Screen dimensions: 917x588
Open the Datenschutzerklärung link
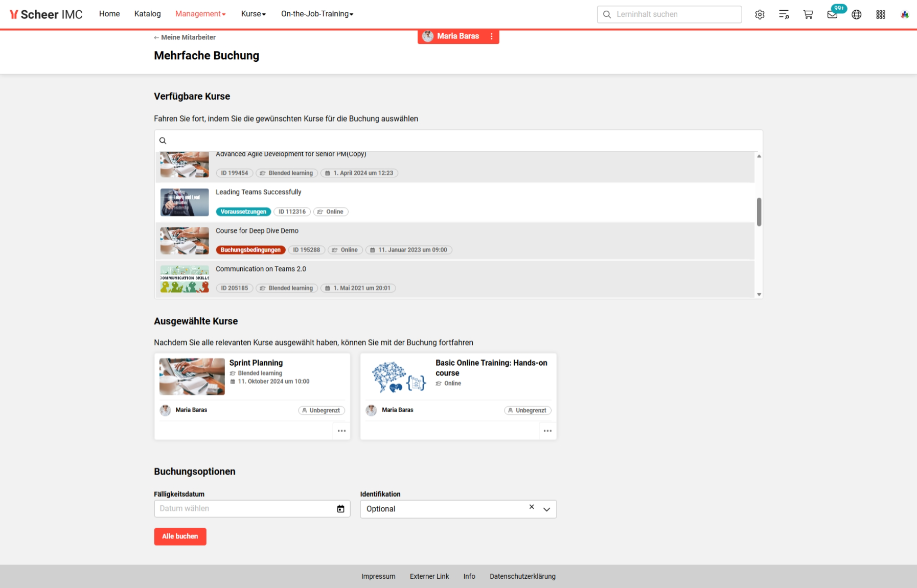pos(522,576)
